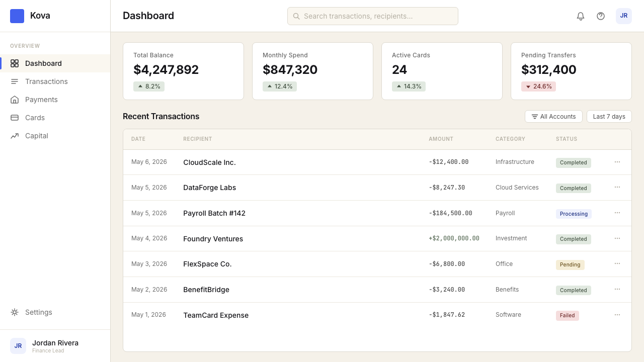Click the Transactions list icon in sidebar
Image resolution: width=644 pixels, height=362 pixels.
pos(15,81)
